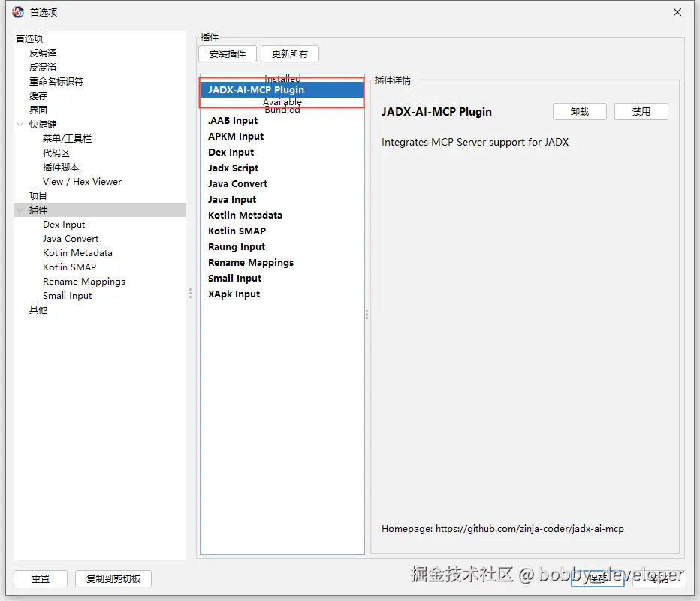Collapse the 插件 tree node

tap(20, 210)
